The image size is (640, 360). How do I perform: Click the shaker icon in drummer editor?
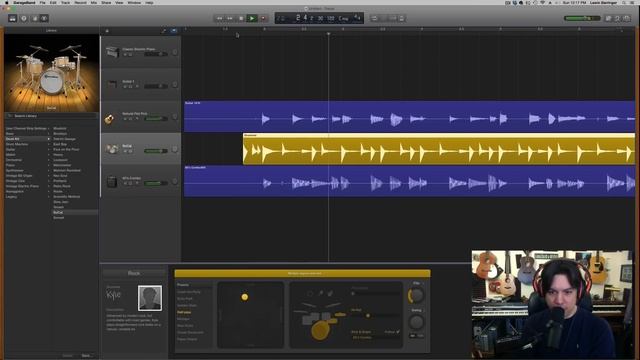pos(320,293)
